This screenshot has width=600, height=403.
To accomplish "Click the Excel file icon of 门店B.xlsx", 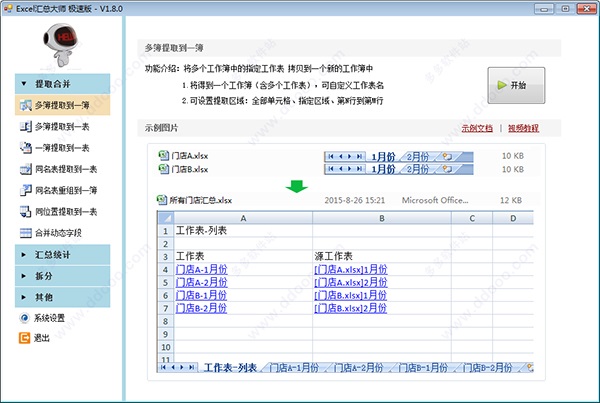I will coord(163,168).
